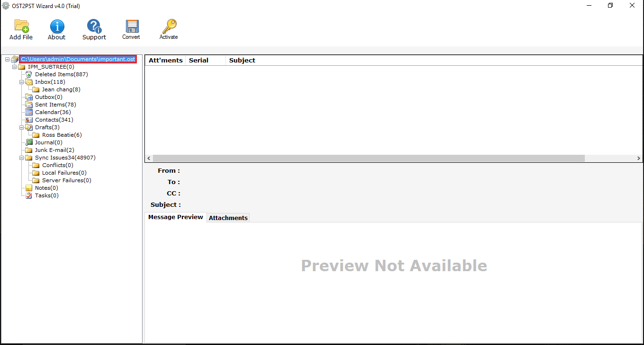Select the Contacts card icon

[x=29, y=120]
